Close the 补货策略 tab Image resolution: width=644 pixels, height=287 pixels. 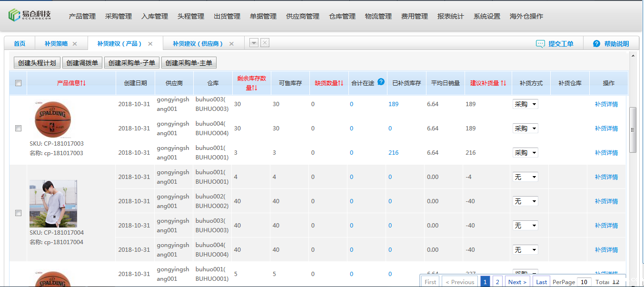pyautogui.click(x=75, y=44)
